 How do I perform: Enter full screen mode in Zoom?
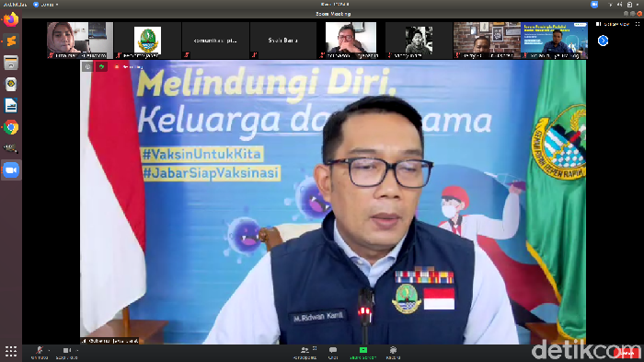pos(638,24)
